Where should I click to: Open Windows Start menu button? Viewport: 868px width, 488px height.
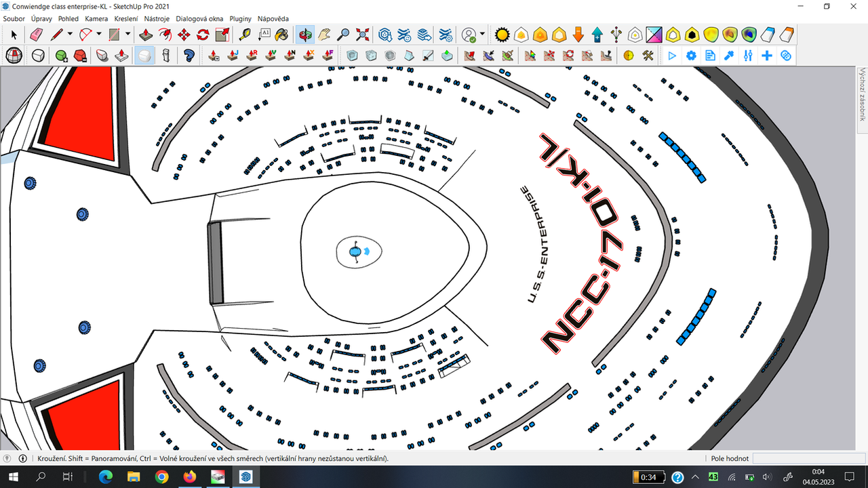[14, 477]
